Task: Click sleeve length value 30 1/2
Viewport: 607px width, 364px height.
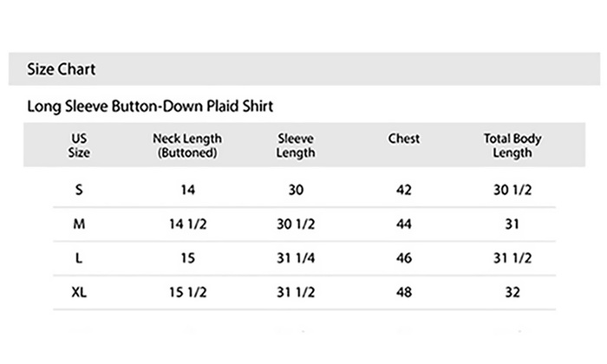Action: click(x=296, y=224)
